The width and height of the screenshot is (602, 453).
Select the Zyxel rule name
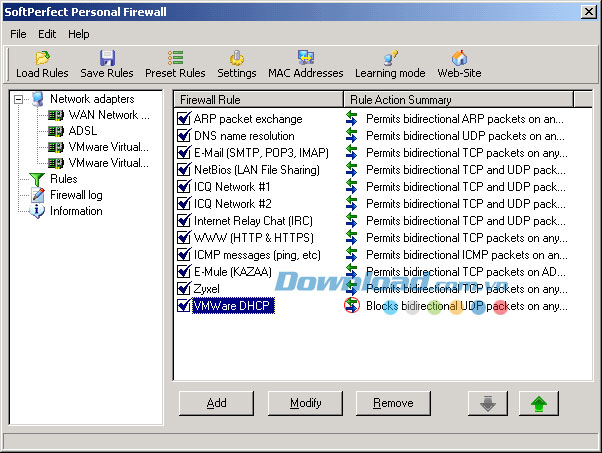click(x=207, y=289)
